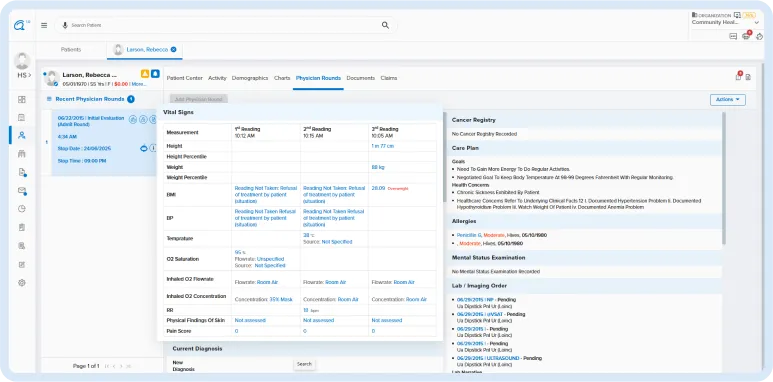Click the blue icon beside the warning alert
The width and height of the screenshot is (773, 382).
155,74
